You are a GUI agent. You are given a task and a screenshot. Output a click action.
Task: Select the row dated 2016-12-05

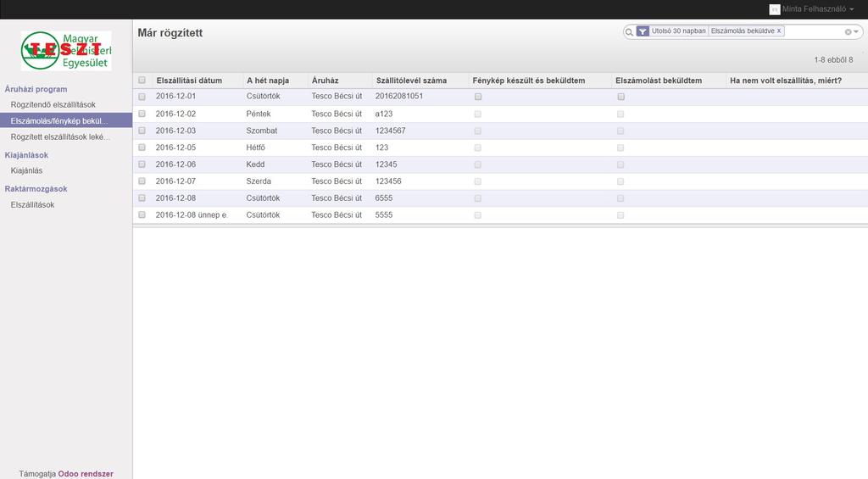click(x=142, y=148)
